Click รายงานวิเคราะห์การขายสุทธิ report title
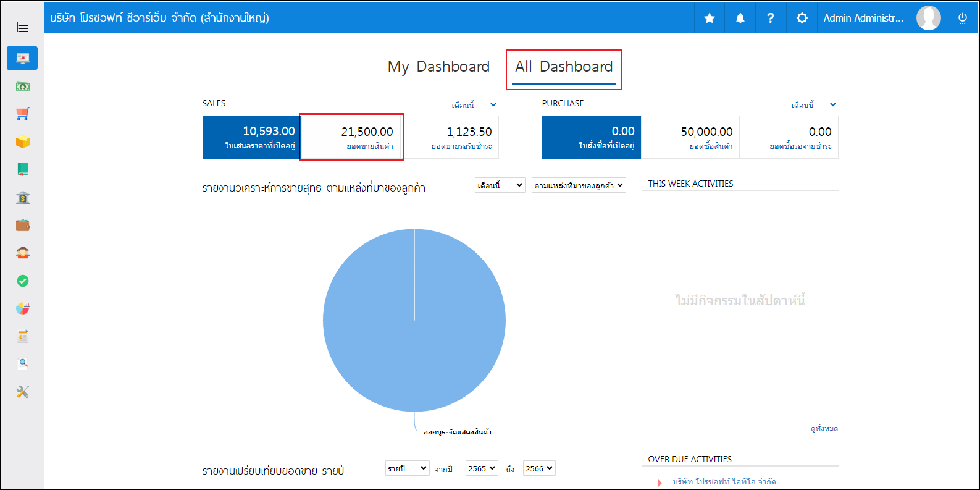This screenshot has width=980, height=490. click(314, 188)
